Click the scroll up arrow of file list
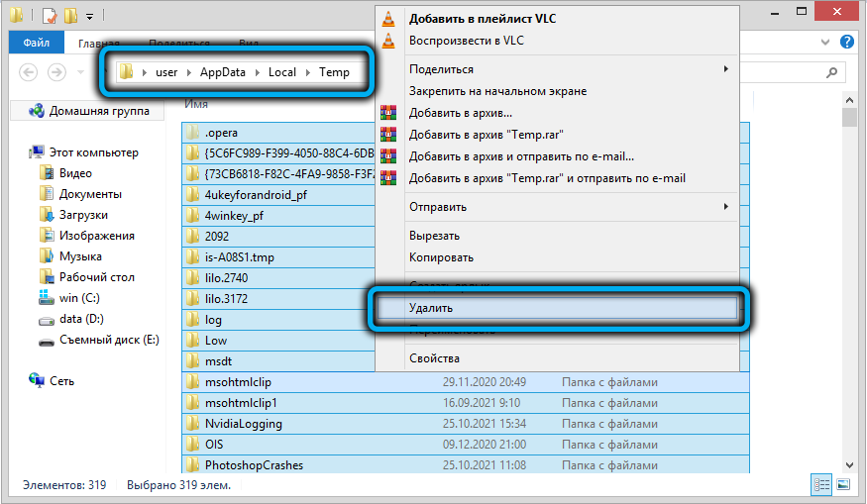867x504 pixels. click(x=849, y=102)
